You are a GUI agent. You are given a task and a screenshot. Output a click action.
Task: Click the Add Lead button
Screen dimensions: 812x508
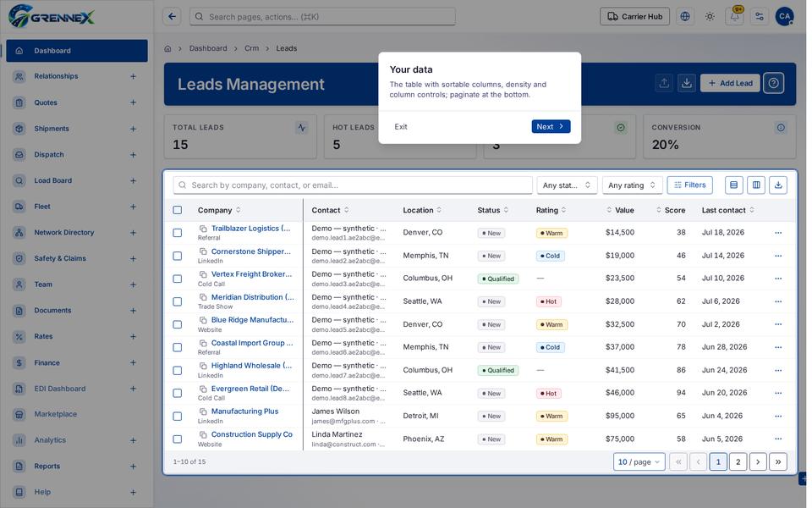(x=730, y=83)
